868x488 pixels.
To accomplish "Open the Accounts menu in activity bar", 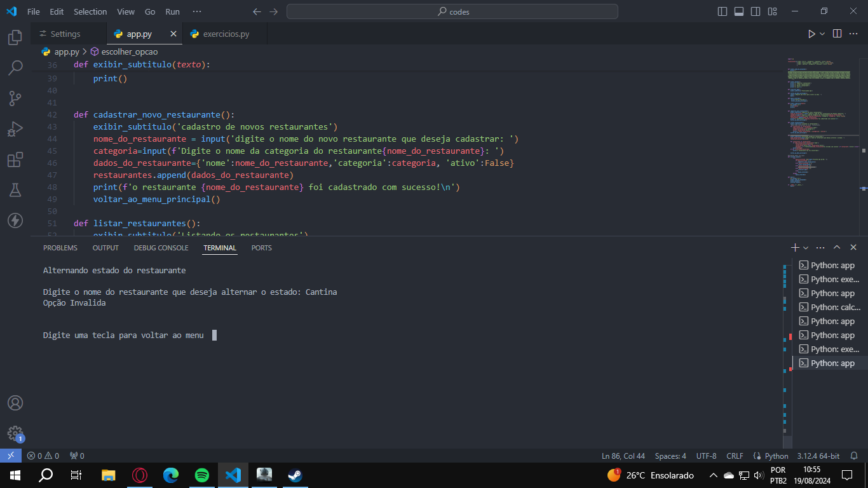I will 15,403.
